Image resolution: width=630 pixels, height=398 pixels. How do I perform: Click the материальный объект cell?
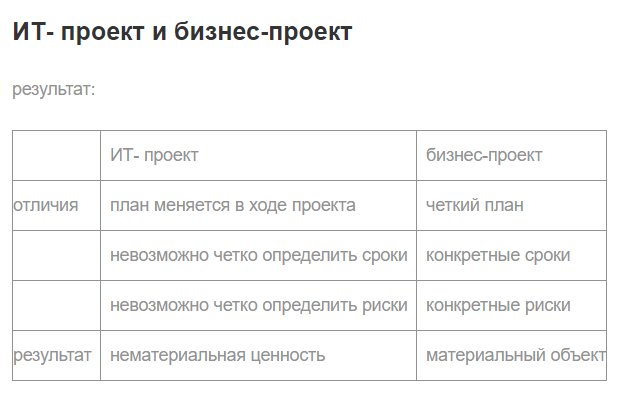click(x=511, y=355)
